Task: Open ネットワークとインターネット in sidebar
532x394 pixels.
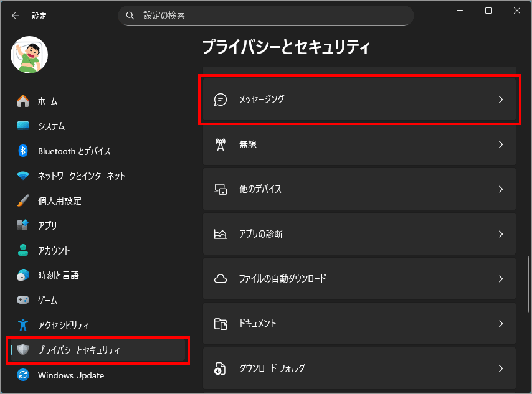Action: pyautogui.click(x=81, y=176)
